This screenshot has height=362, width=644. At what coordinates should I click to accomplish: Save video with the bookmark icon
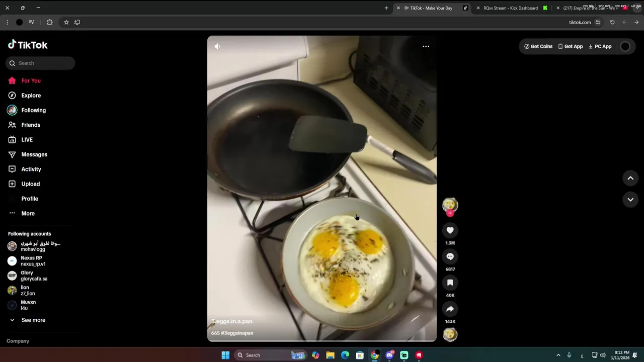click(x=450, y=283)
